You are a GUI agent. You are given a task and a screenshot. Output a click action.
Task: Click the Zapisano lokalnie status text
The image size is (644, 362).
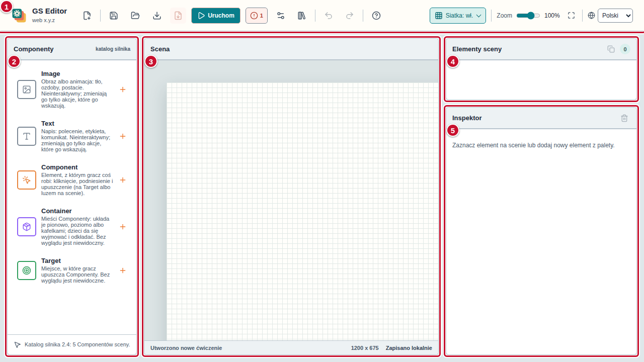[x=409, y=348]
